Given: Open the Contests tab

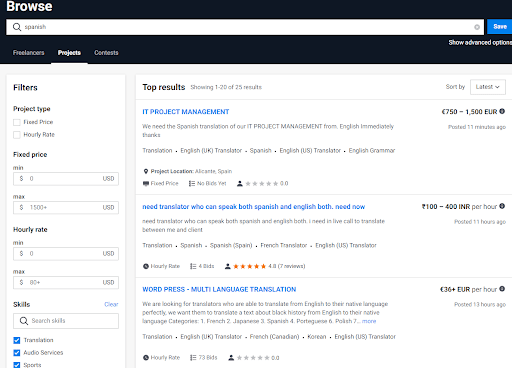Looking at the screenshot, I should click(x=106, y=53).
